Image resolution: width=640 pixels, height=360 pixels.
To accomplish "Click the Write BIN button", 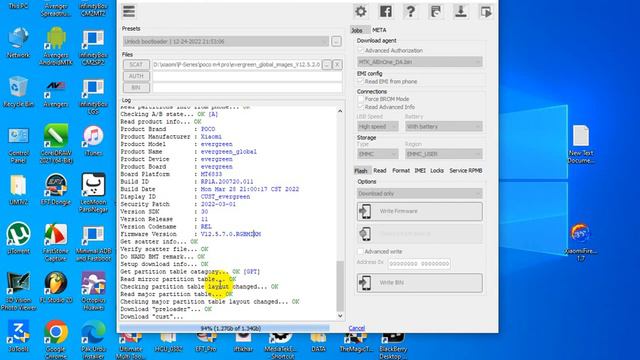I will tap(420, 282).
